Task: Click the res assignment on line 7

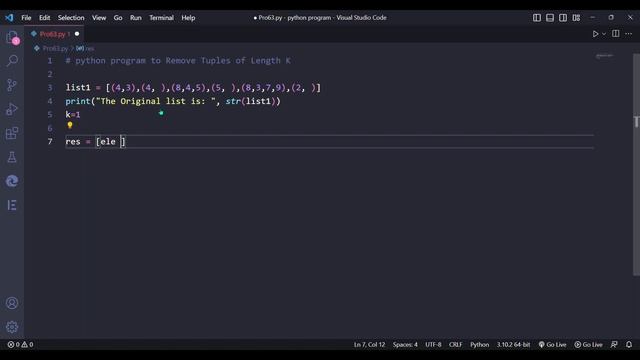Action: (x=96, y=142)
